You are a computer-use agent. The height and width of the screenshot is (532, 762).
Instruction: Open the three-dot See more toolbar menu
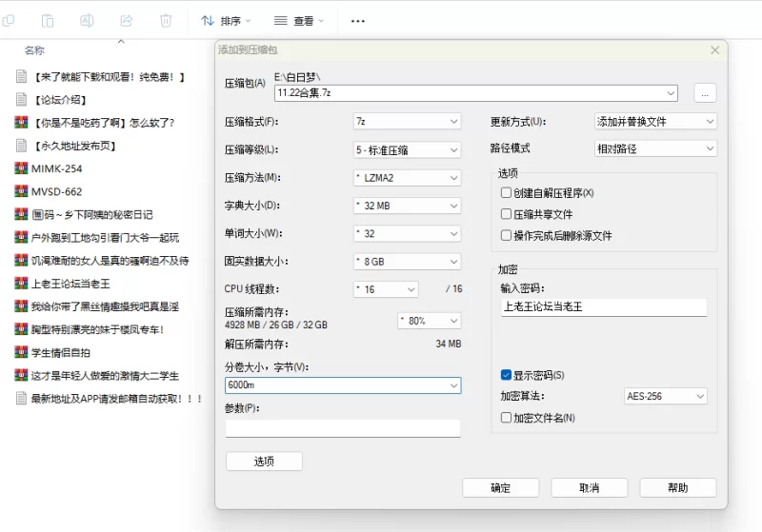358,20
